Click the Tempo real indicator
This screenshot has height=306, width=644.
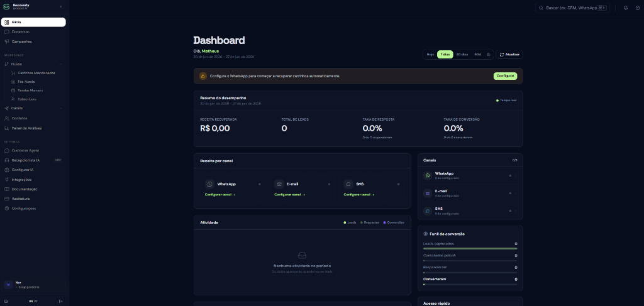tap(506, 100)
